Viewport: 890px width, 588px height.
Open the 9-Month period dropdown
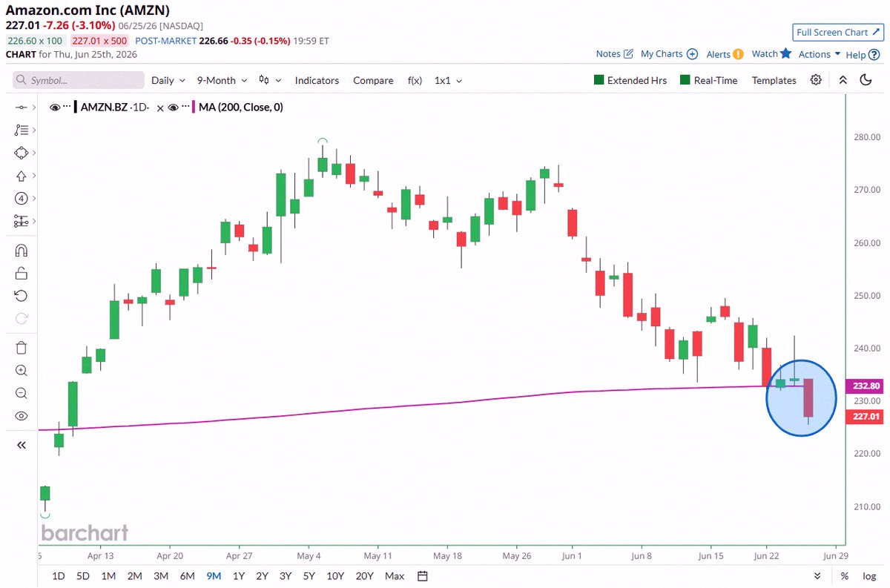(221, 80)
